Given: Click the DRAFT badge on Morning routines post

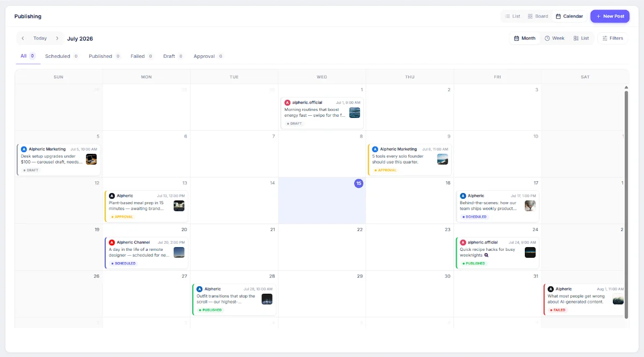Looking at the screenshot, I should pyautogui.click(x=294, y=124).
